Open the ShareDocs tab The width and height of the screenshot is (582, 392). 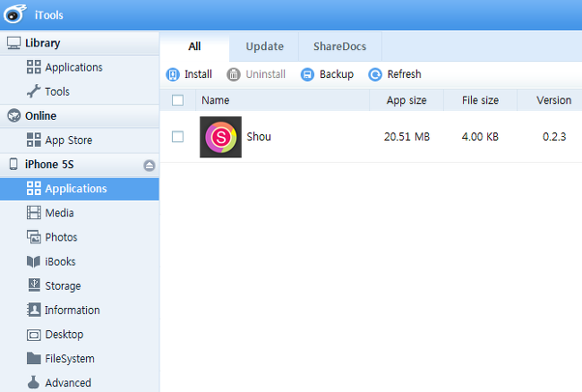click(x=339, y=47)
